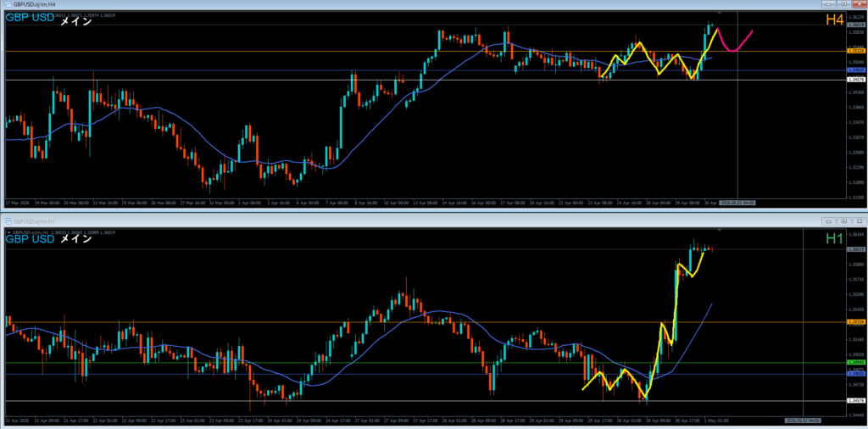The width and height of the screenshot is (868, 429).
Task: Minimize the H4 chart window
Action: (831, 4)
